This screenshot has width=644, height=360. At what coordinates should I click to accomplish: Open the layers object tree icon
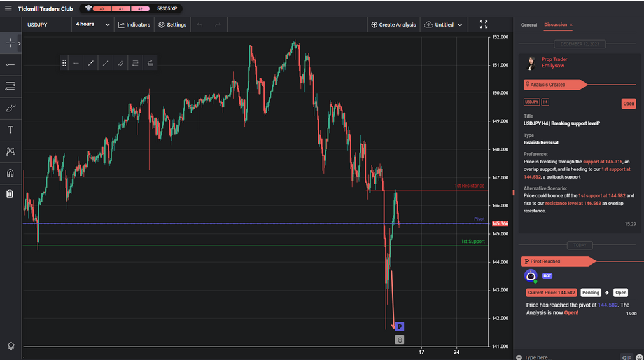[x=11, y=346]
